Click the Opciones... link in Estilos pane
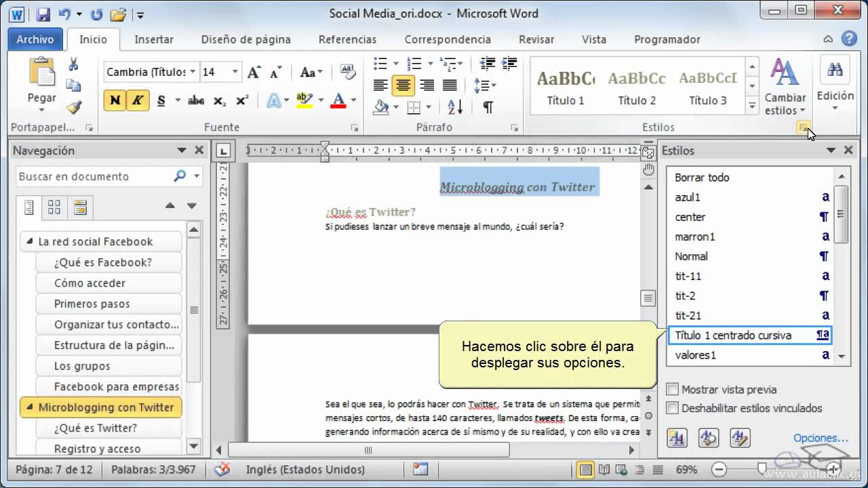Viewport: 868px width, 488px height. pyautogui.click(x=821, y=439)
